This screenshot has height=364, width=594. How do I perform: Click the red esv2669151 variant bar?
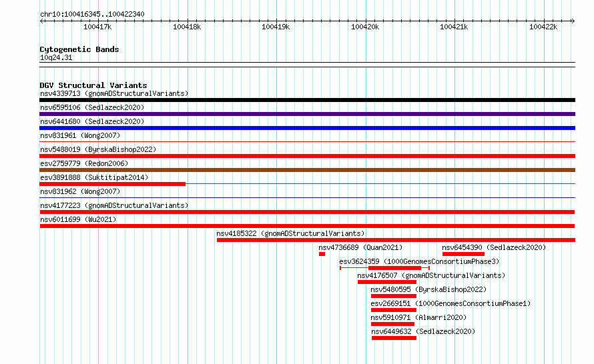[x=394, y=310]
